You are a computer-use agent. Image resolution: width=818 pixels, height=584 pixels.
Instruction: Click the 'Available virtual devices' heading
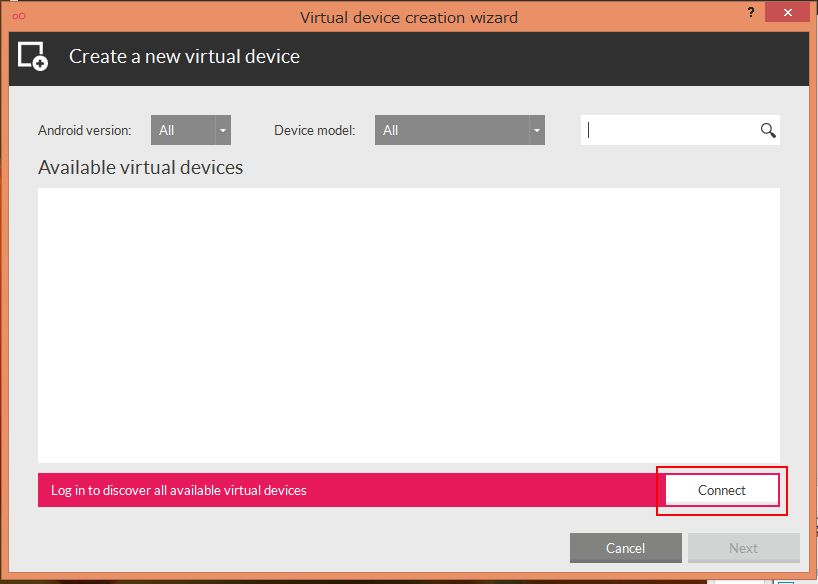tap(140, 168)
